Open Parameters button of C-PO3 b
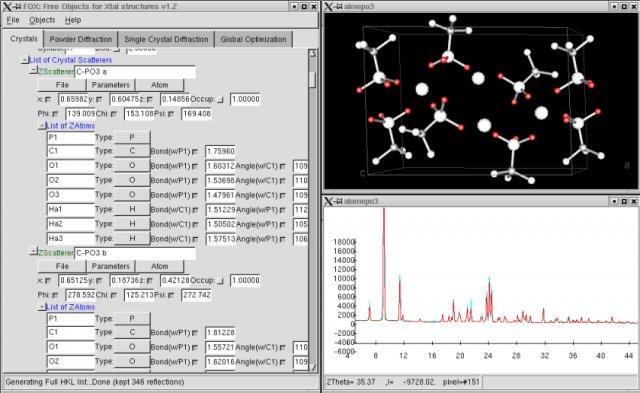The height and width of the screenshot is (393, 640). [x=111, y=266]
